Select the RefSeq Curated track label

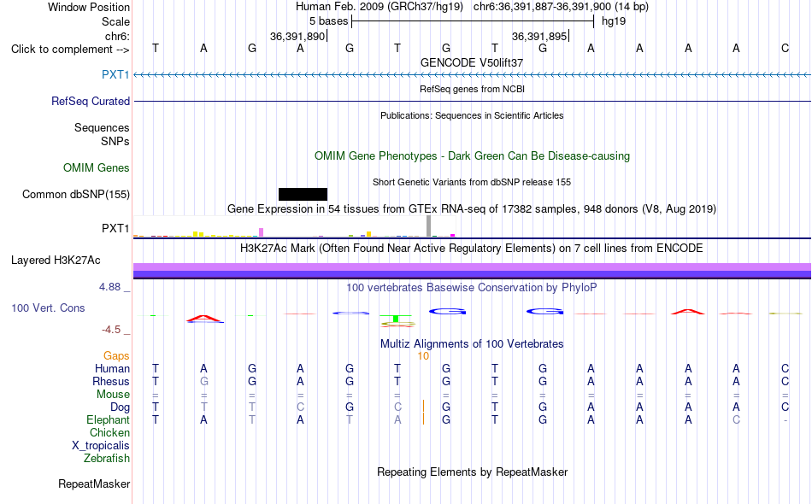[90, 101]
